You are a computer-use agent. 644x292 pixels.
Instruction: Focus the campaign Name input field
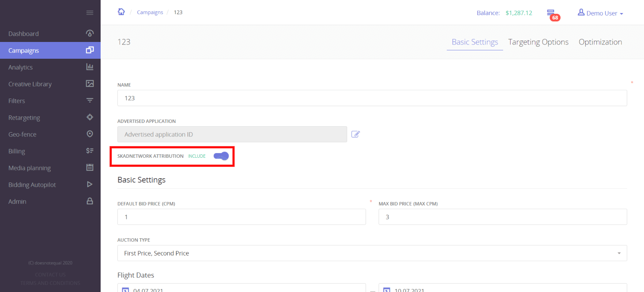tap(372, 98)
